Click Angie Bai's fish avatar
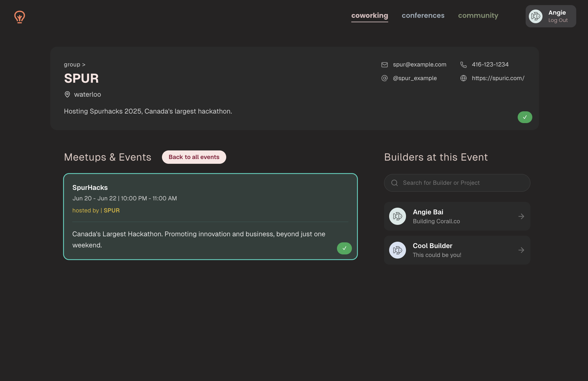588x381 pixels. tap(397, 216)
